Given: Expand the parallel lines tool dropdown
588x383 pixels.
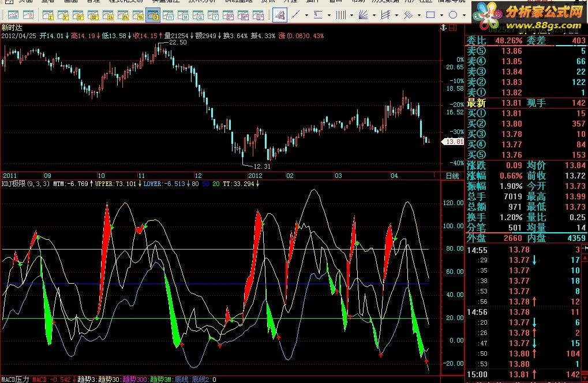Looking at the screenshot, I should pos(419,16).
